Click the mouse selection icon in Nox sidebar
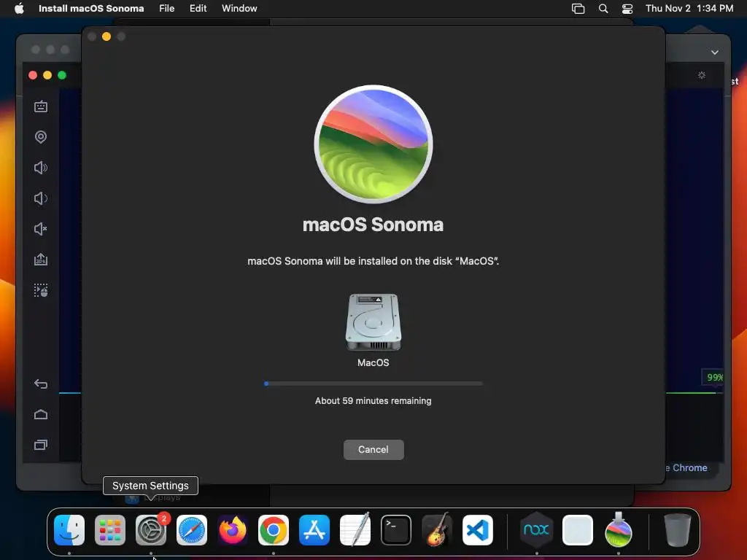The width and height of the screenshot is (747, 560). tap(41, 290)
